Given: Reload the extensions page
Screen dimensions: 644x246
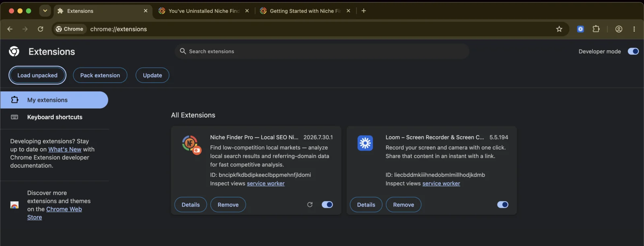Looking at the screenshot, I should tap(40, 29).
